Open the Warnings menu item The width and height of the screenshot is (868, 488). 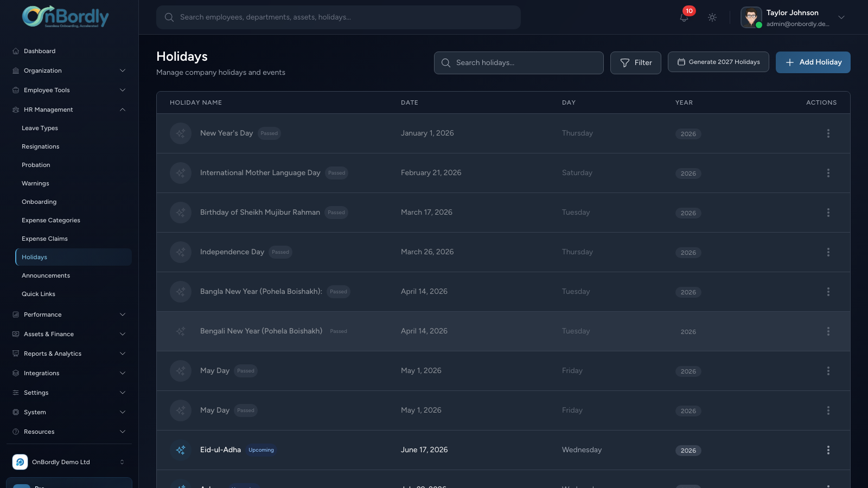[73, 183]
